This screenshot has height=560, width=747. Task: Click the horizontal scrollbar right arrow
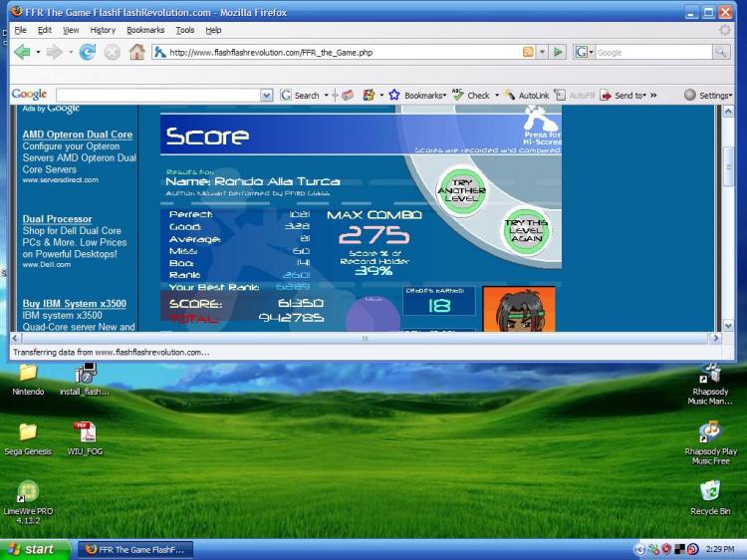pyautogui.click(x=715, y=338)
